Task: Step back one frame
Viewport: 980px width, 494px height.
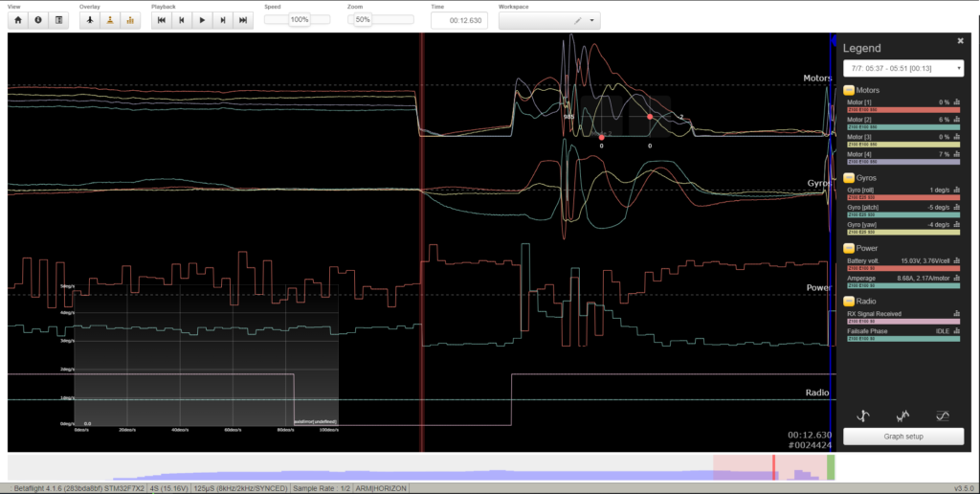Action: (x=181, y=20)
